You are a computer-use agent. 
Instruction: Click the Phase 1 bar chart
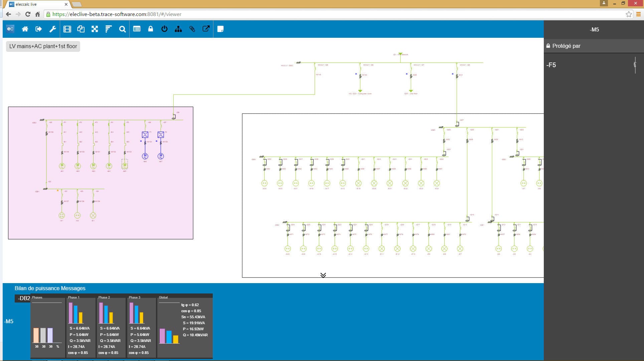pyautogui.click(x=76, y=313)
